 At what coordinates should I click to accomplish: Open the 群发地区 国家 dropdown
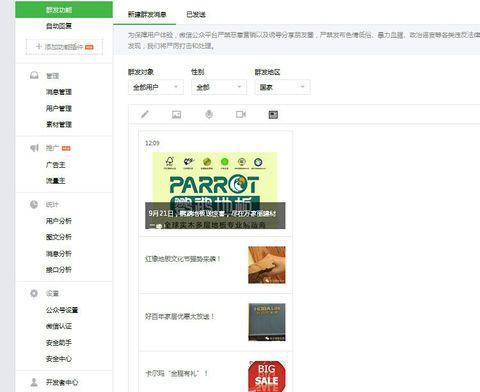pyautogui.click(x=283, y=87)
